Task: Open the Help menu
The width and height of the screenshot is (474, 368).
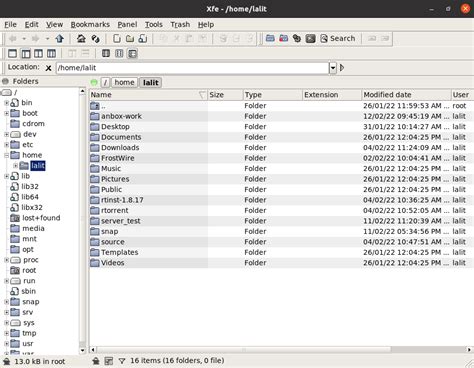Action: (206, 25)
